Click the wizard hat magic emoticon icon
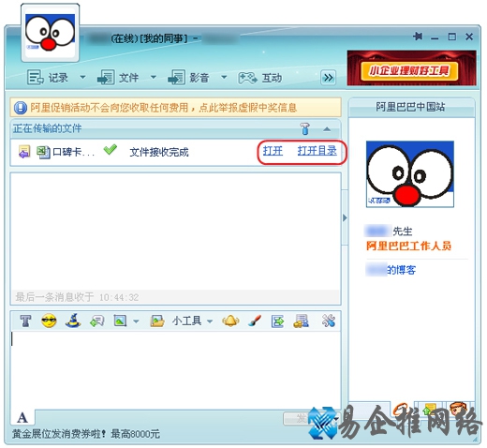This screenshot has height=448, width=487. pyautogui.click(x=73, y=321)
